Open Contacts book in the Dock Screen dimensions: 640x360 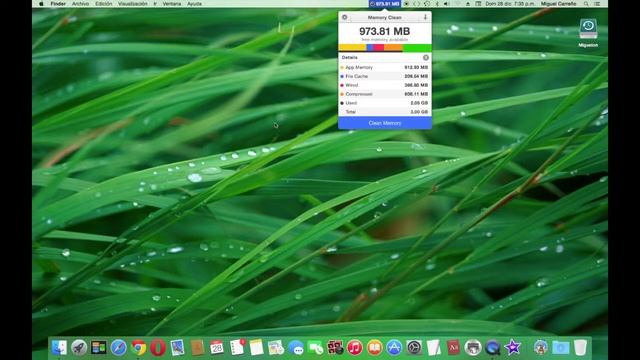tap(197, 347)
